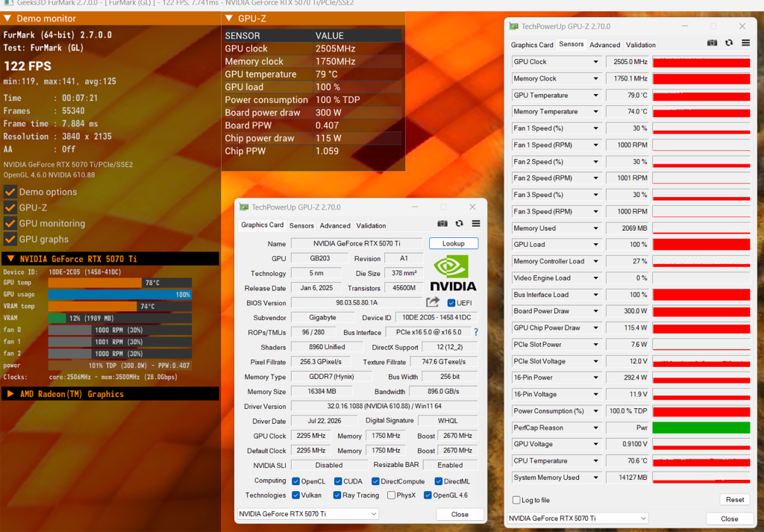
Task: Toggle the CUDA checkbox
Action: (x=338, y=481)
